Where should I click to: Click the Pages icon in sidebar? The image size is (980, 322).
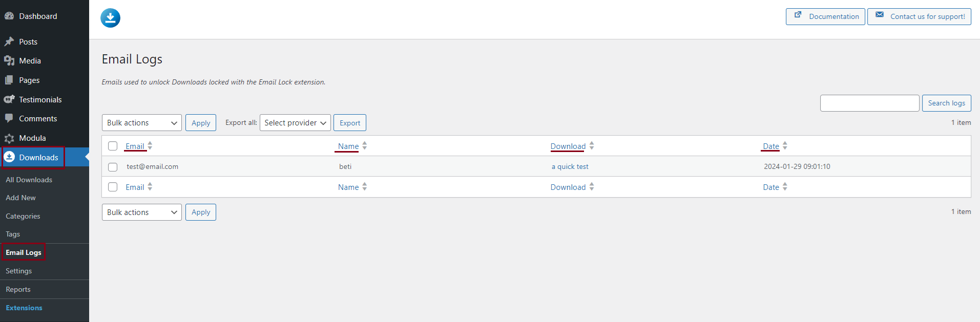coord(9,80)
